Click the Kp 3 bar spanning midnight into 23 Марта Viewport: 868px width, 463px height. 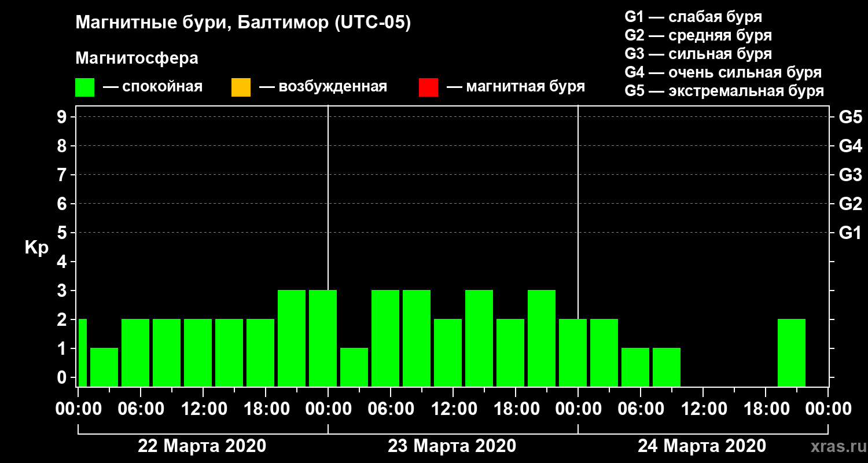(323, 338)
